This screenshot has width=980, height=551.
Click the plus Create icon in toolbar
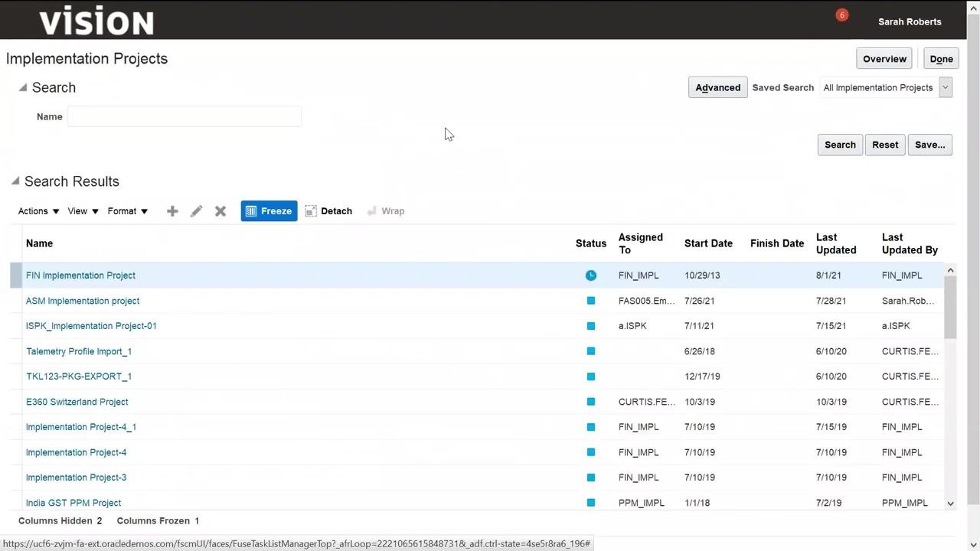(172, 211)
